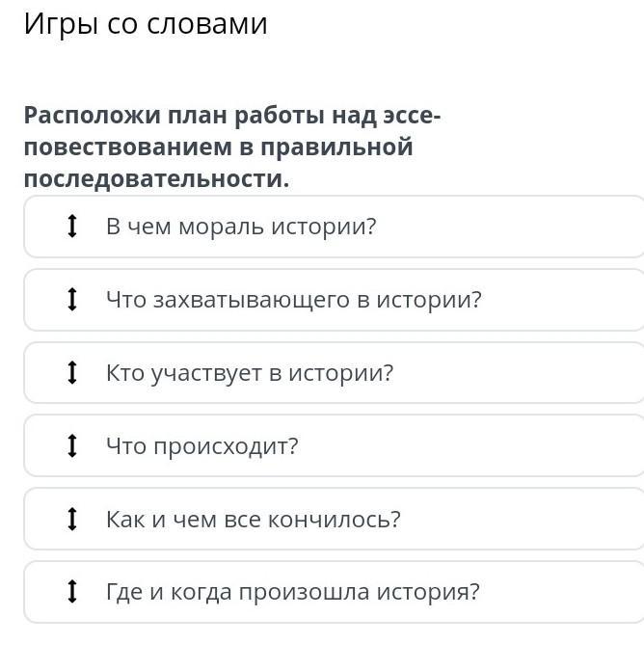The image size is (644, 670).
Task: Select the "Кто участвует в истории?" text
Action: click(250, 373)
